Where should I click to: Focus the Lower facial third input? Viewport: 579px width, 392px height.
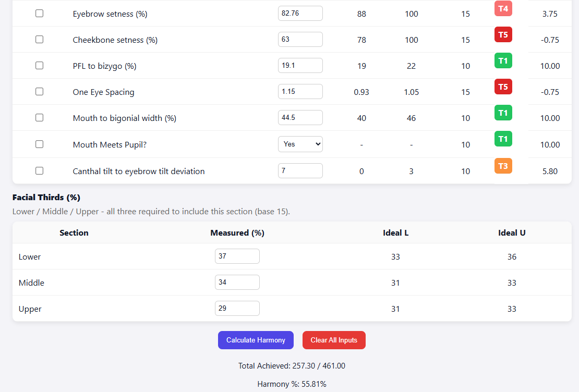pyautogui.click(x=237, y=256)
